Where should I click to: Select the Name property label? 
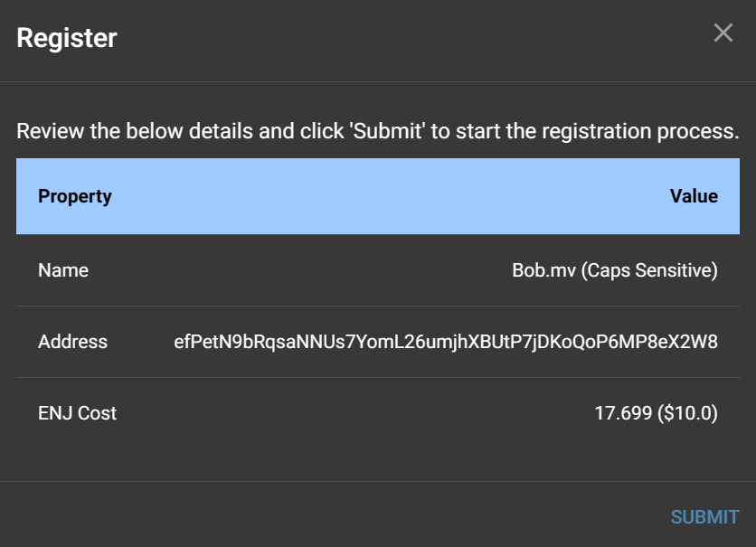[x=63, y=270]
